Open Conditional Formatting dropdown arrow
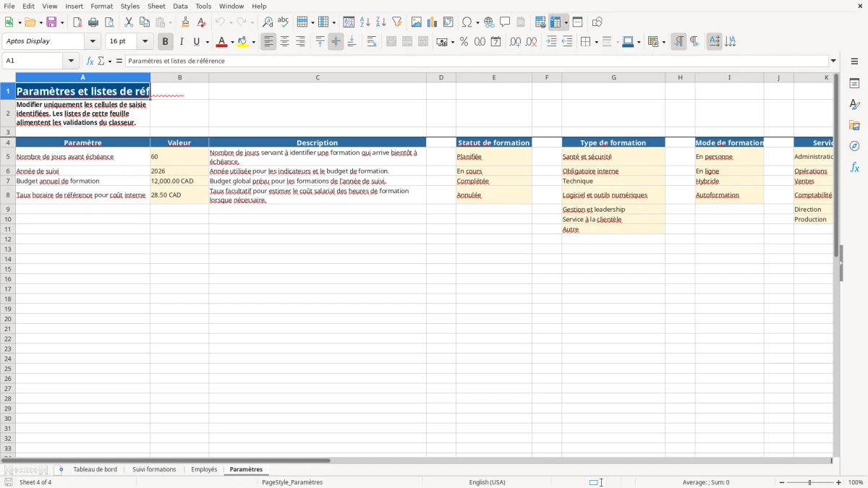The image size is (868, 488). tap(663, 42)
